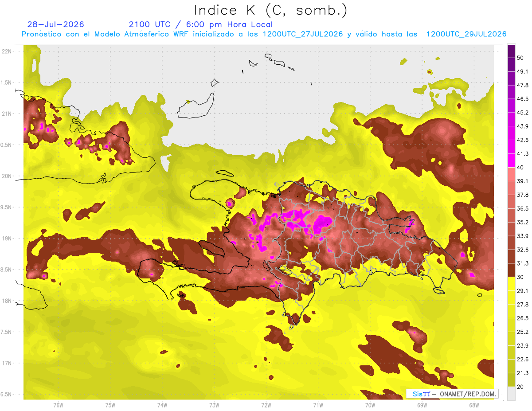
Task: Pick the gray legend band below 20
Action: [512, 394]
